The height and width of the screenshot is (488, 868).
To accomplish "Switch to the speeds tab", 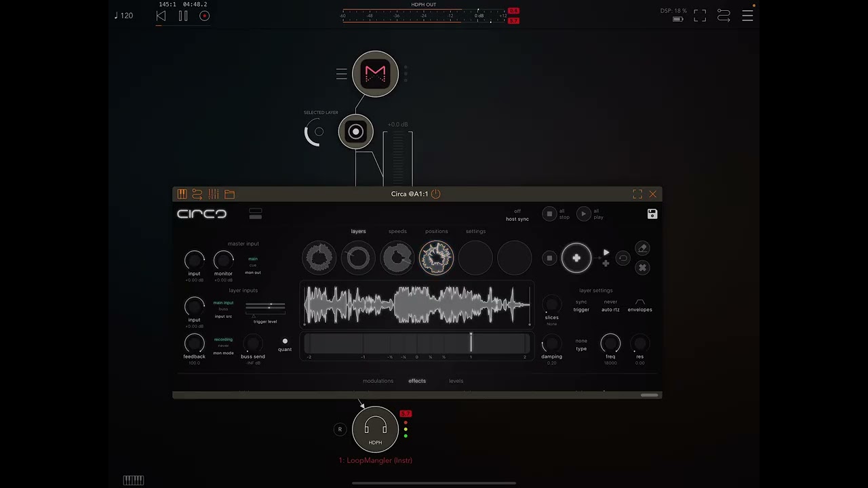I will tap(397, 231).
